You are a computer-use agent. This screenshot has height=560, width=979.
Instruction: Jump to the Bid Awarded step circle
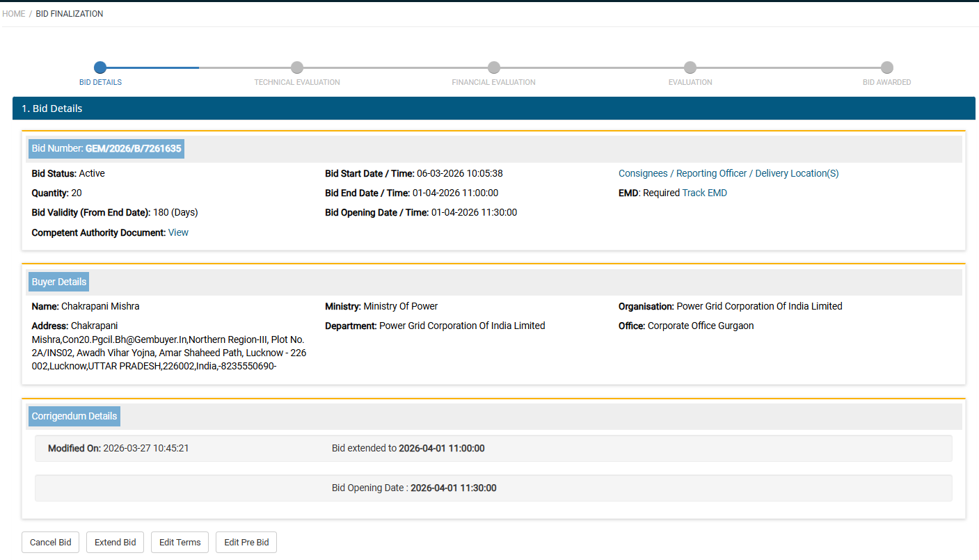pyautogui.click(x=887, y=67)
